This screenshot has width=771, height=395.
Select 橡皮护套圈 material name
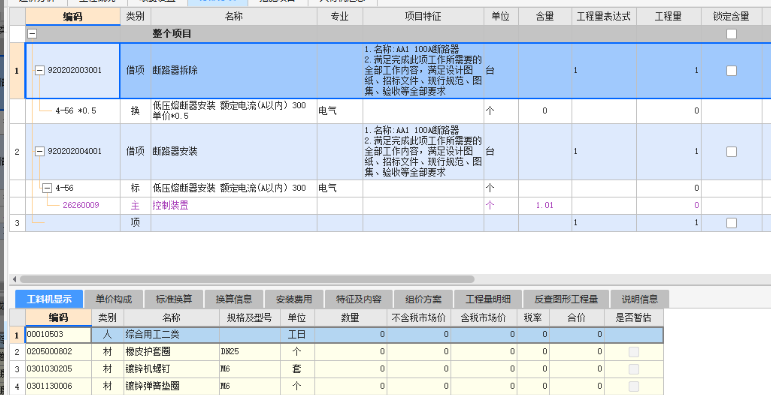[171, 352]
